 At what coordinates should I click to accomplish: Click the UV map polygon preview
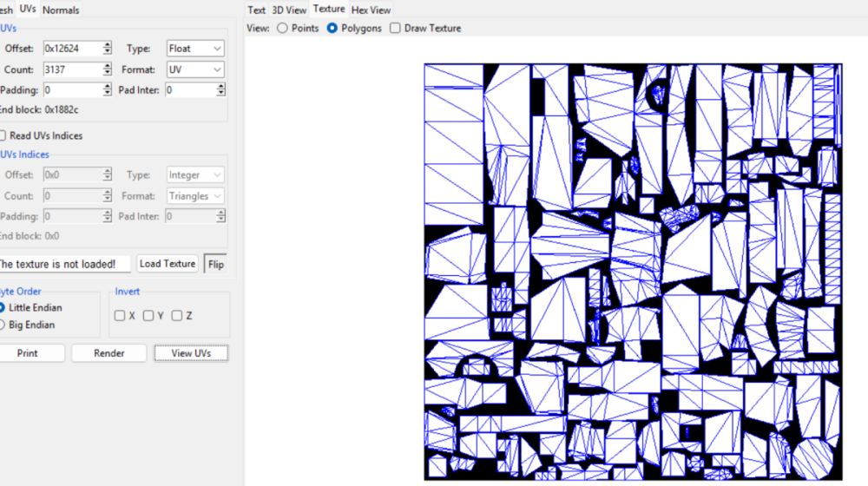[x=634, y=272]
